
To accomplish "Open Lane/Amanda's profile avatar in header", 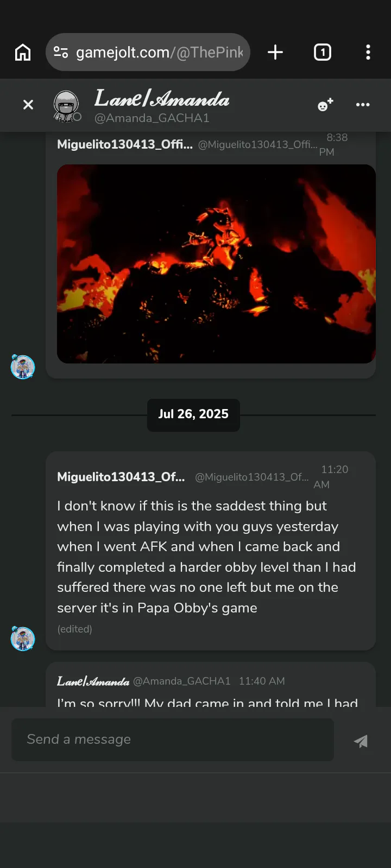I will [x=67, y=105].
